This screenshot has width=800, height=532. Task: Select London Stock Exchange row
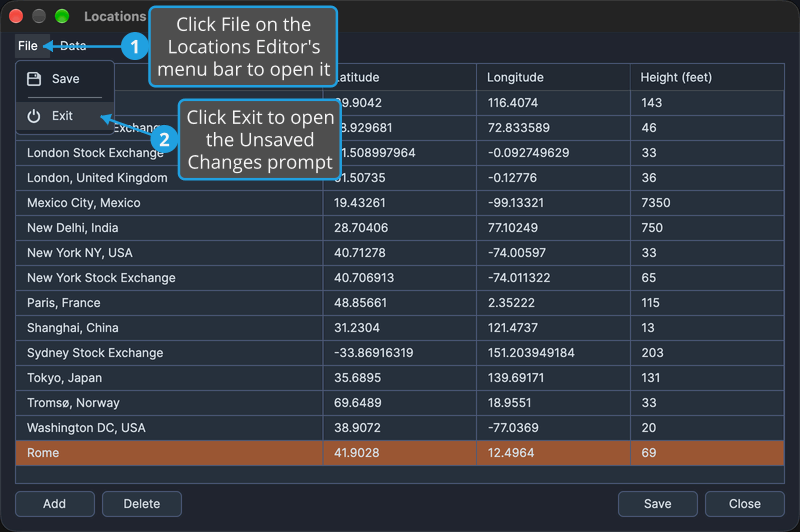[x=399, y=153]
